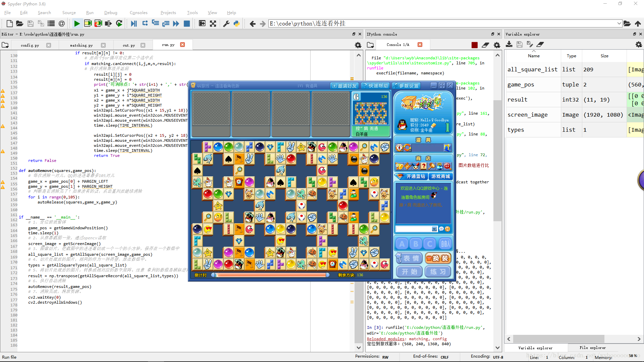Click 邀请好友 invite friends button
The image size is (644, 362).
pos(344,86)
